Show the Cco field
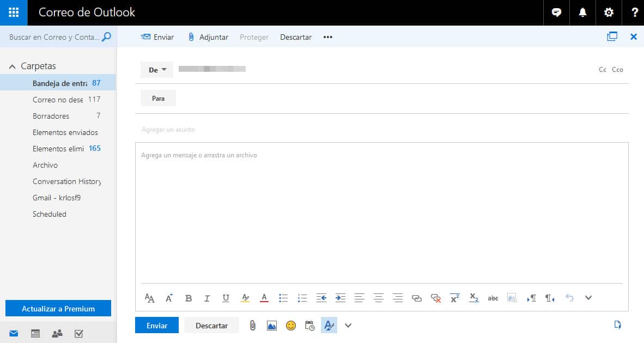Screen dimensions: 644x343 click(617, 70)
